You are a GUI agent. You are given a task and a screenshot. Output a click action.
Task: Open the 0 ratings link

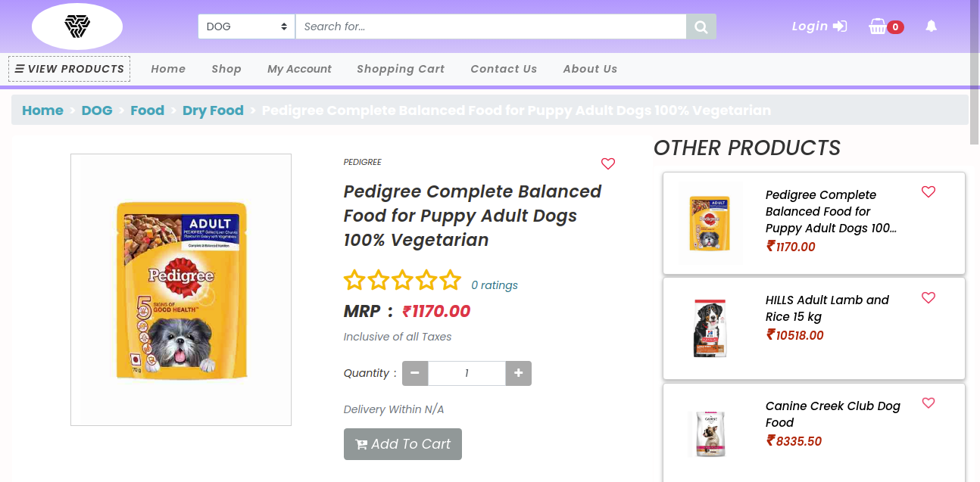pos(495,285)
